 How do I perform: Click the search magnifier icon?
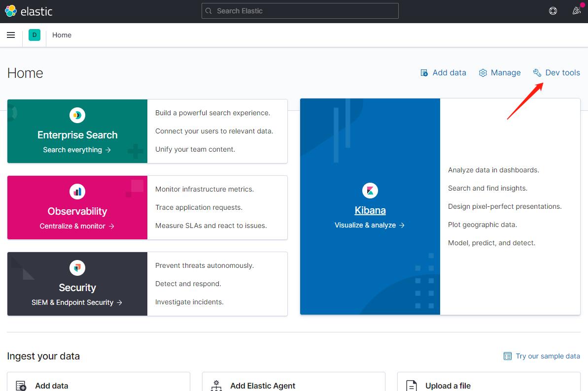[x=209, y=11]
